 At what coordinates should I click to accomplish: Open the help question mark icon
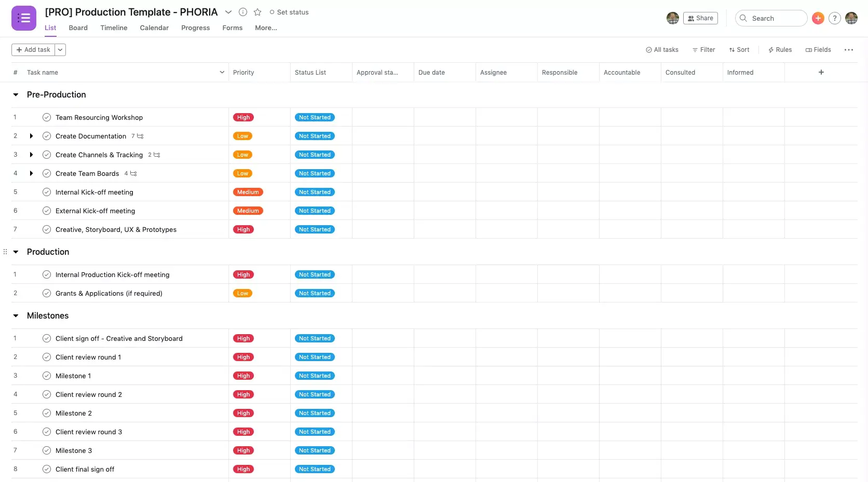pos(834,18)
